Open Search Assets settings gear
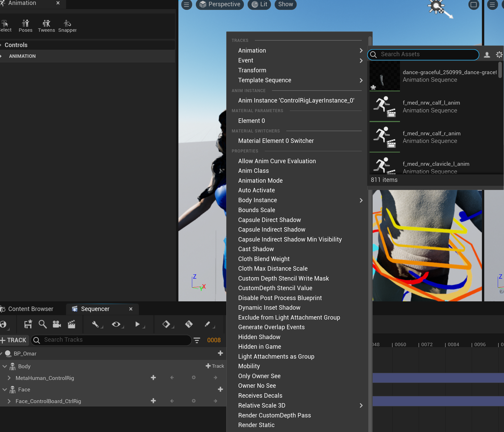 [499, 55]
